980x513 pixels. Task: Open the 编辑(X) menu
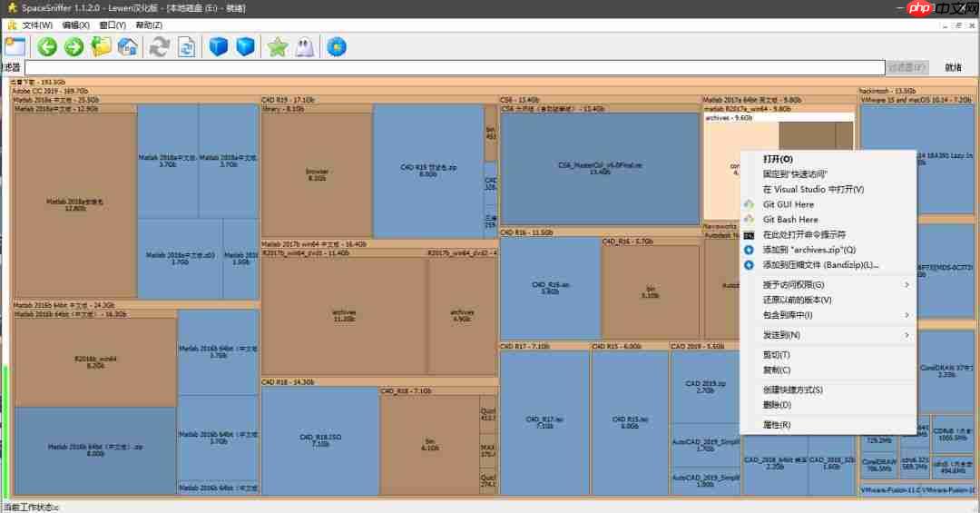coord(75,25)
